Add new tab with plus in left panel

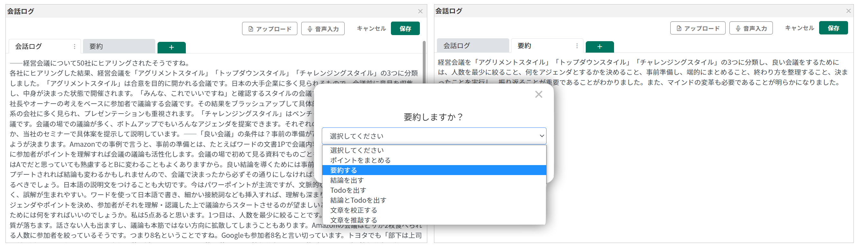[172, 48]
